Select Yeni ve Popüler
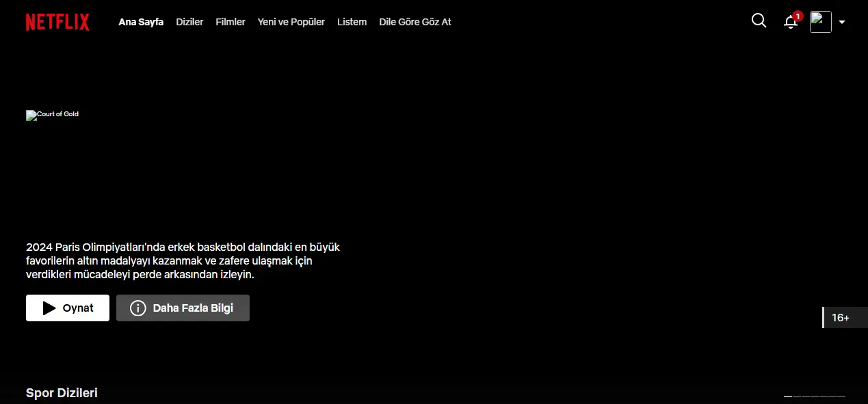Image resolution: width=868 pixels, height=404 pixels. pyautogui.click(x=291, y=22)
